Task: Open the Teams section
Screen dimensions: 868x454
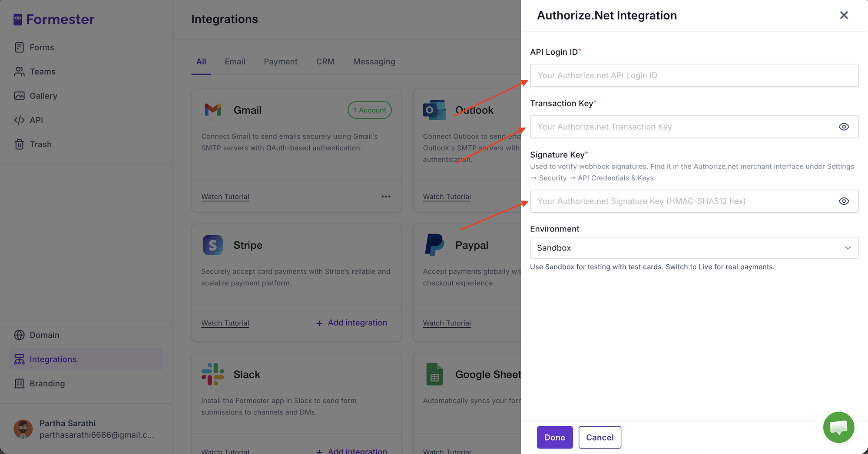Action: [x=43, y=72]
